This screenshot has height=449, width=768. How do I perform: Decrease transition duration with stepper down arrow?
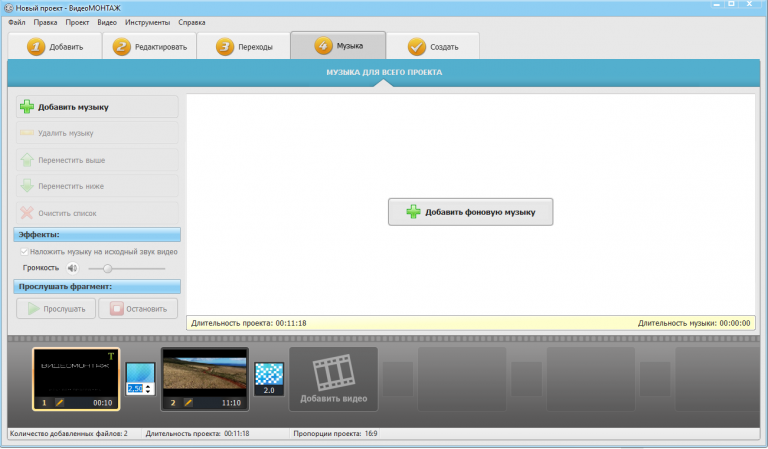click(148, 391)
